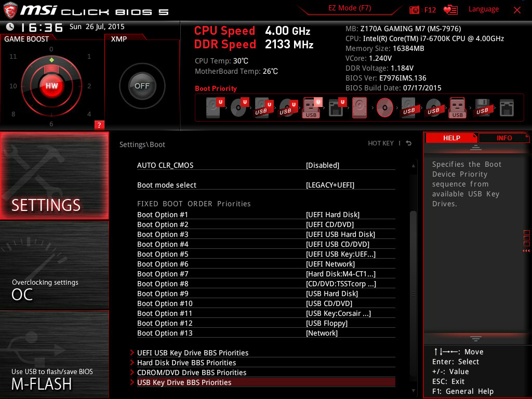532x399 pixels.
Task: Open the highlighted USB Key Drive BBS Priorities submenu
Action: pos(262,382)
